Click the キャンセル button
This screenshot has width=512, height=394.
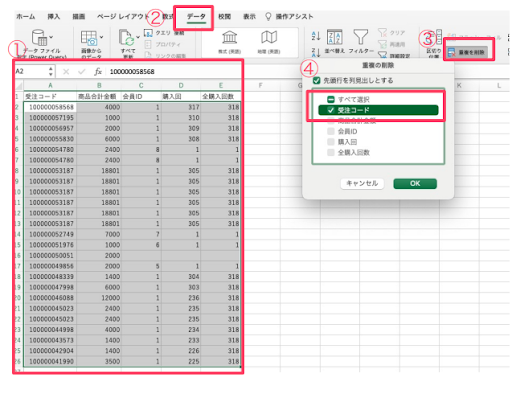(362, 183)
